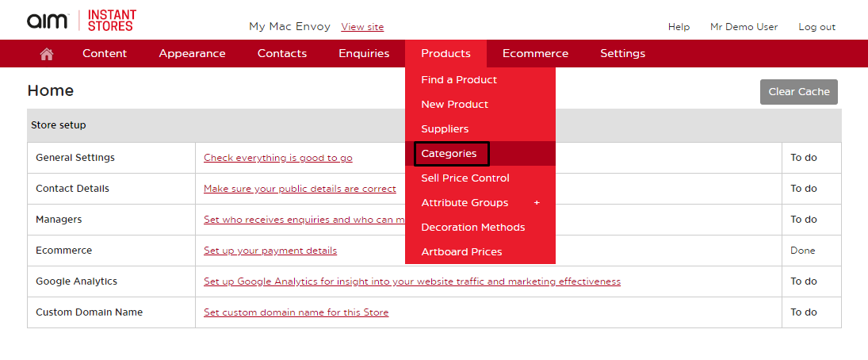Click the Clear Cache button
868x360 pixels.
pos(799,92)
